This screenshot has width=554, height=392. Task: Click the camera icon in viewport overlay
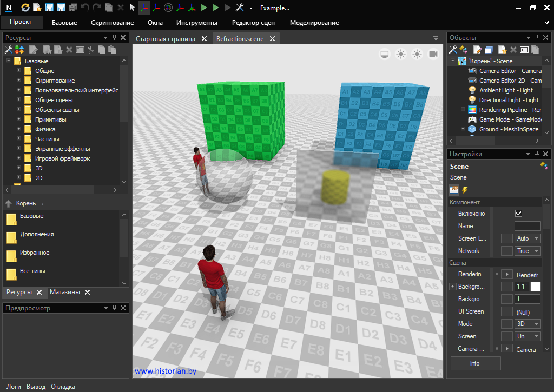pyautogui.click(x=433, y=54)
